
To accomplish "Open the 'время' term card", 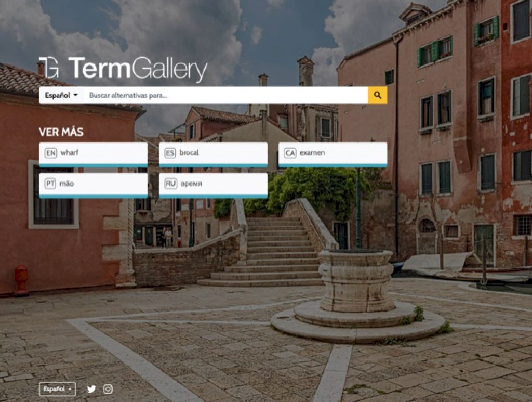I will (213, 185).
